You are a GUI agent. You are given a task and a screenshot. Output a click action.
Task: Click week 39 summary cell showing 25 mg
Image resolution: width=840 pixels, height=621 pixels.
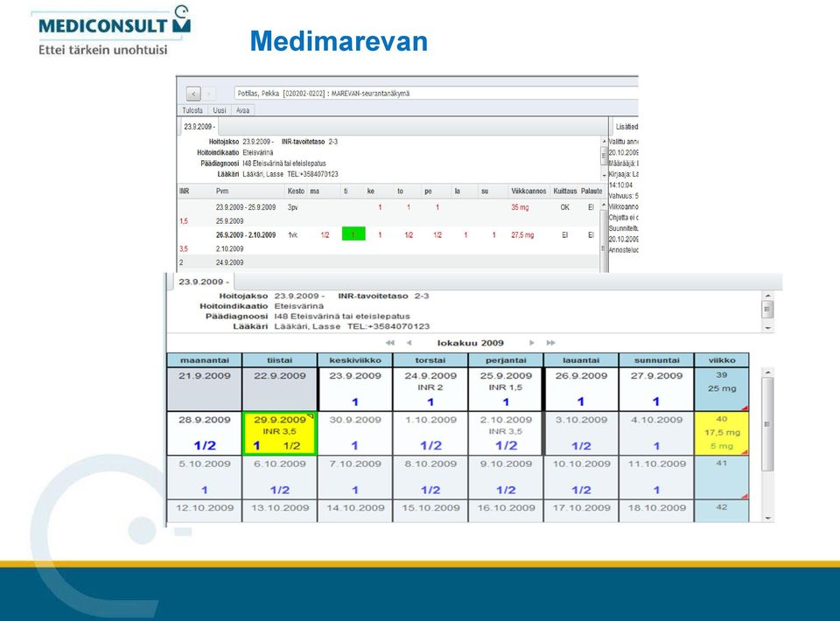[x=722, y=389]
